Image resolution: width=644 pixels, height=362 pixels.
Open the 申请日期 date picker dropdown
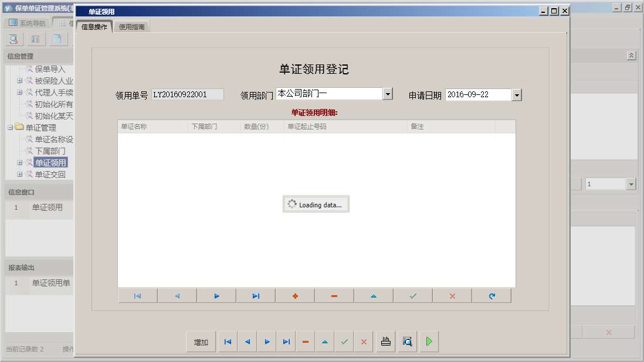click(516, 95)
